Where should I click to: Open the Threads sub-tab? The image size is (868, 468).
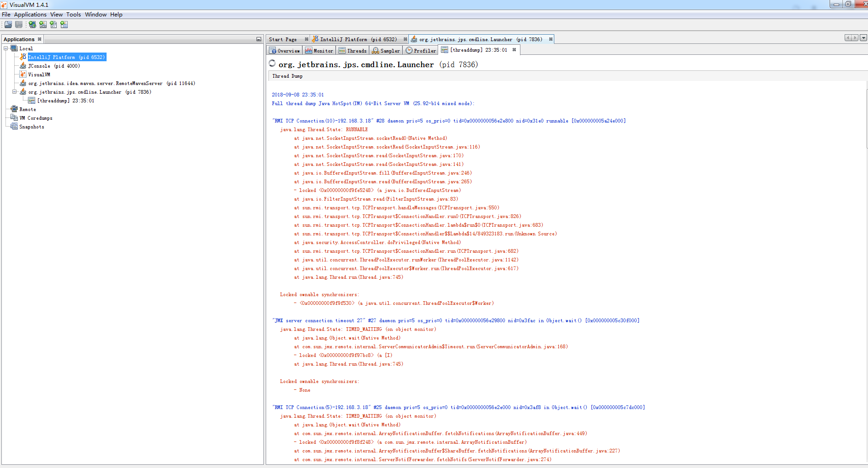[353, 51]
